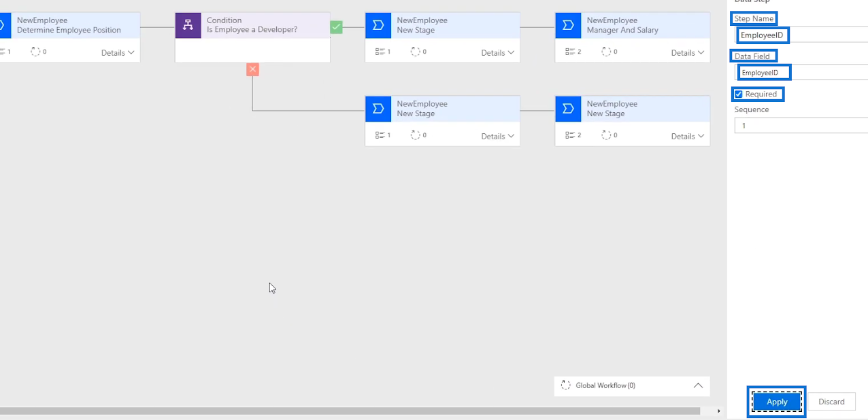Select stage icon of top-row first New Stage
This screenshot has height=420, width=868.
tap(378, 25)
